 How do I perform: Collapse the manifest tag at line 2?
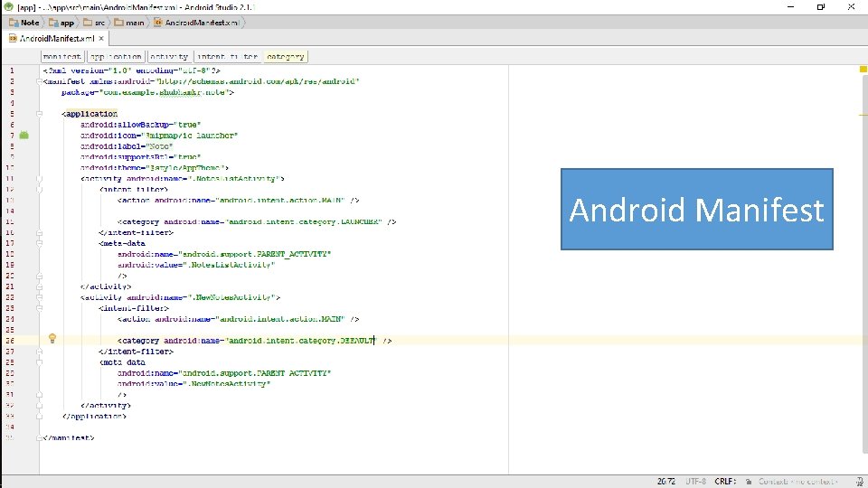[x=39, y=81]
